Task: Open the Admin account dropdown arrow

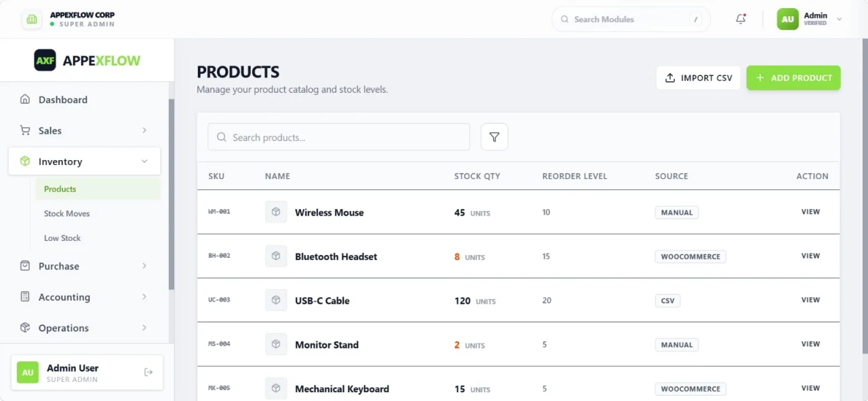Action: pos(840,19)
